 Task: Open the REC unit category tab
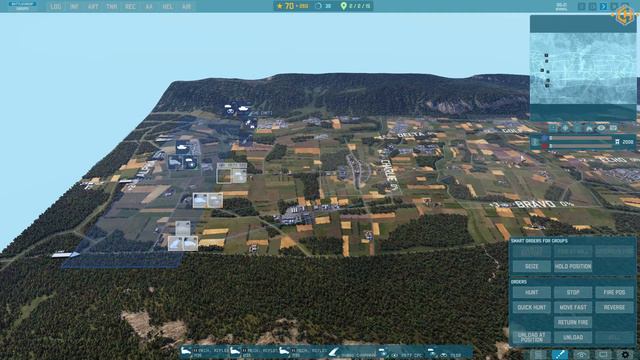coord(131,7)
